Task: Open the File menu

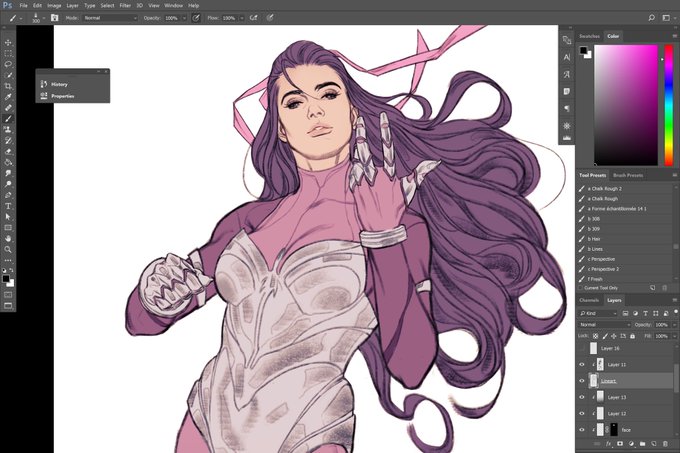Action: pyautogui.click(x=23, y=6)
